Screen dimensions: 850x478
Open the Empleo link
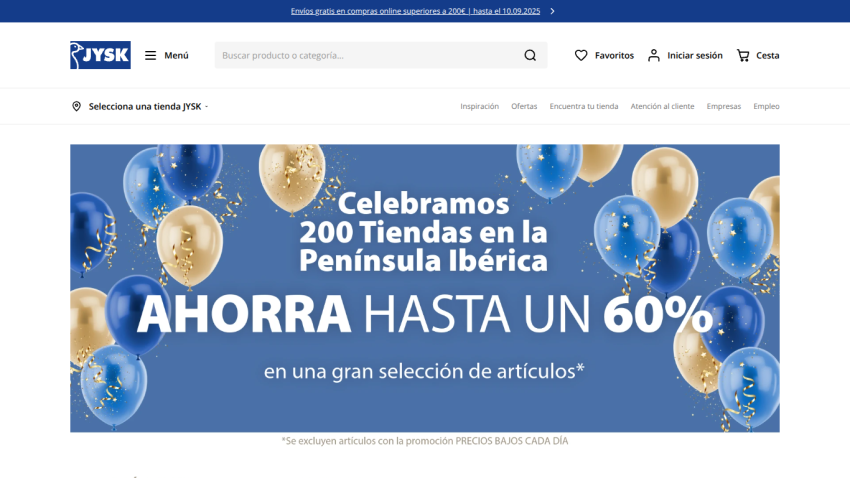coord(766,106)
